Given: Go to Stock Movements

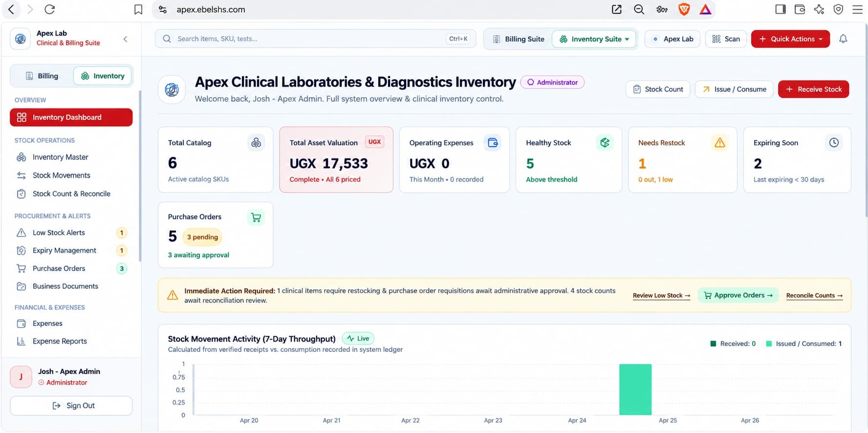Looking at the screenshot, I should point(71,175).
